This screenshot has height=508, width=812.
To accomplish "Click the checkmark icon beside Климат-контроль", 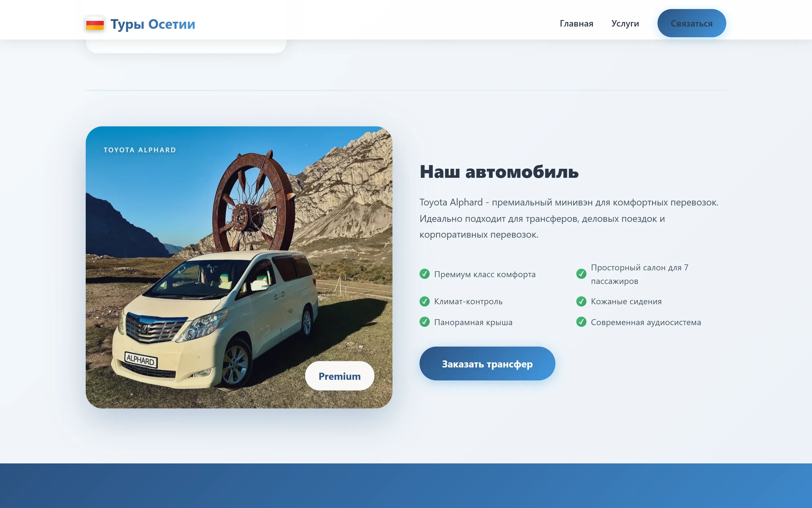I will pos(424,301).
